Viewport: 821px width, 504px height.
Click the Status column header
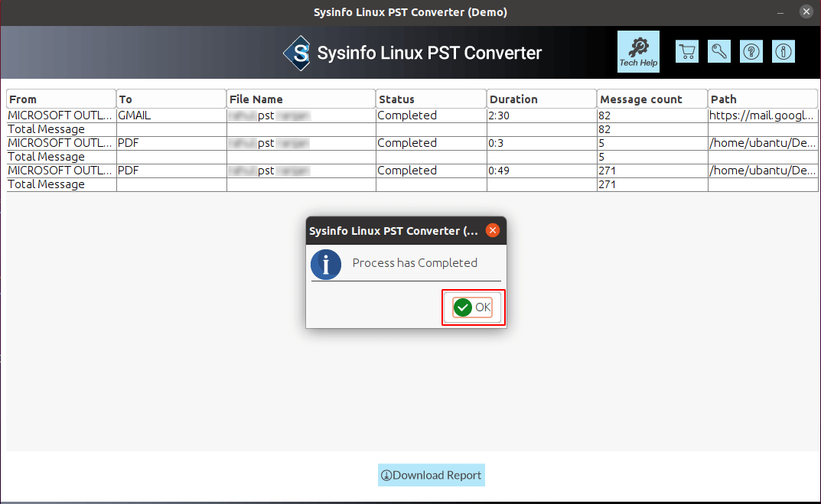431,99
